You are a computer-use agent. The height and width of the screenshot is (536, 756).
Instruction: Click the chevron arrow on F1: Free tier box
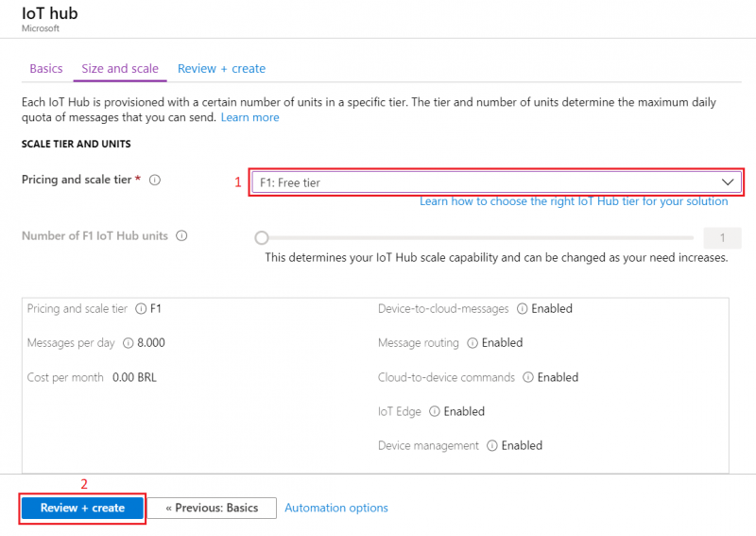pos(728,182)
